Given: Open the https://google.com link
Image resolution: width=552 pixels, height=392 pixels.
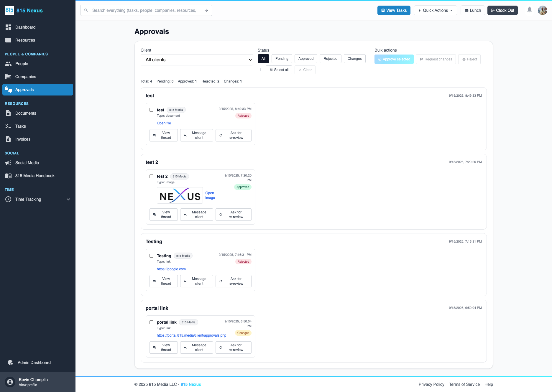Looking at the screenshot, I should click(x=171, y=269).
